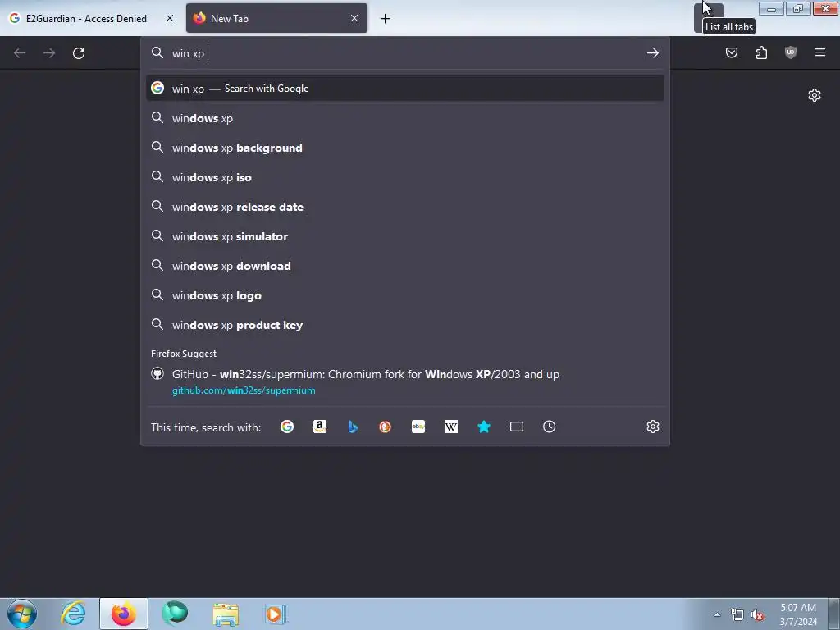Click the Go arrow in the address bar
Screen dimensions: 840x630
click(652, 53)
